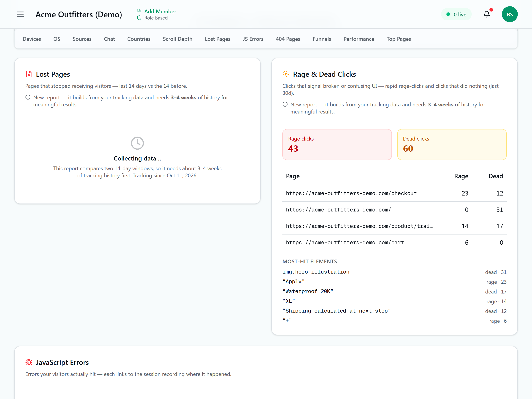Click the info icon in Rage Clicks note

[285, 104]
